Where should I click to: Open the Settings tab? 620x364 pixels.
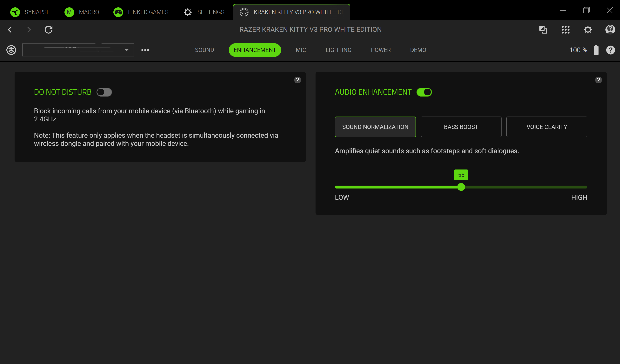(204, 12)
